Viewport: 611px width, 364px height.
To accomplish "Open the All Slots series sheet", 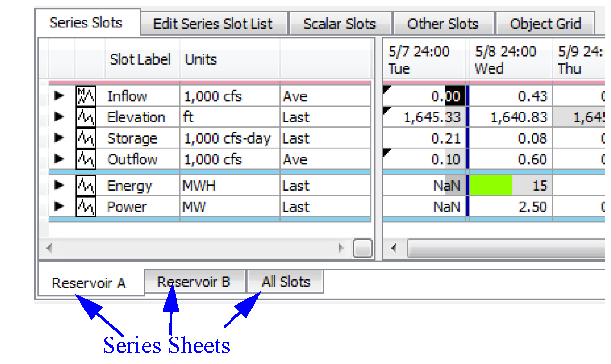I will (285, 282).
